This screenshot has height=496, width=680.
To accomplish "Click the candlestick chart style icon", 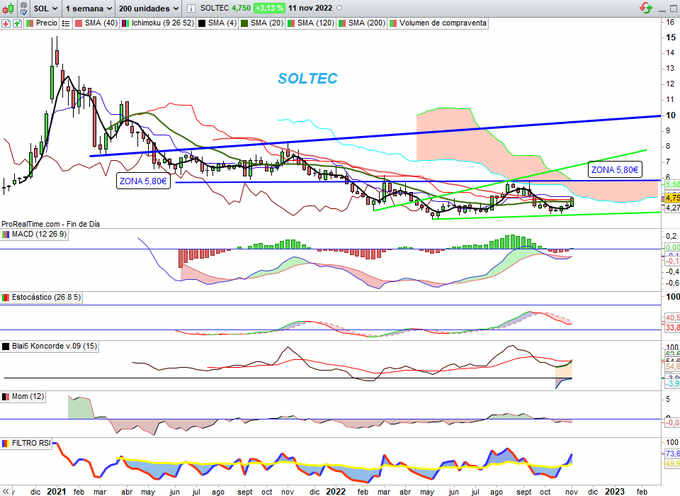I will tap(9, 8).
